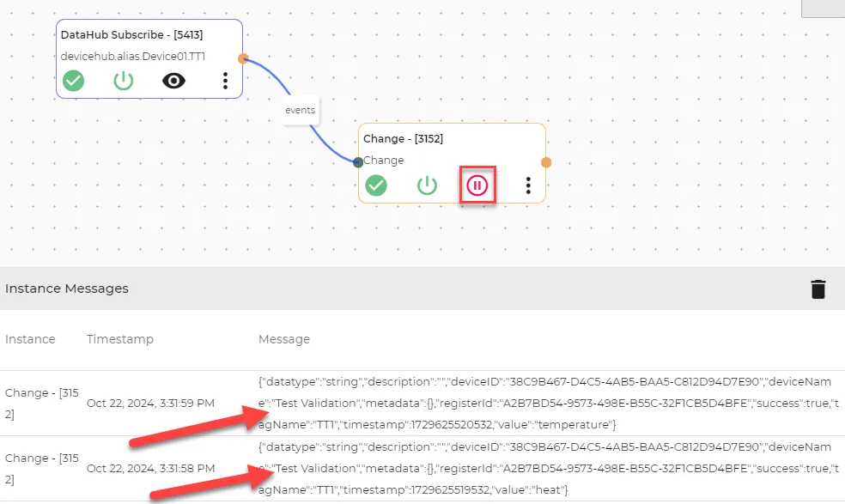This screenshot has width=845, height=504.
Task: Clear instance messages with the trash icon
Action: [818, 289]
